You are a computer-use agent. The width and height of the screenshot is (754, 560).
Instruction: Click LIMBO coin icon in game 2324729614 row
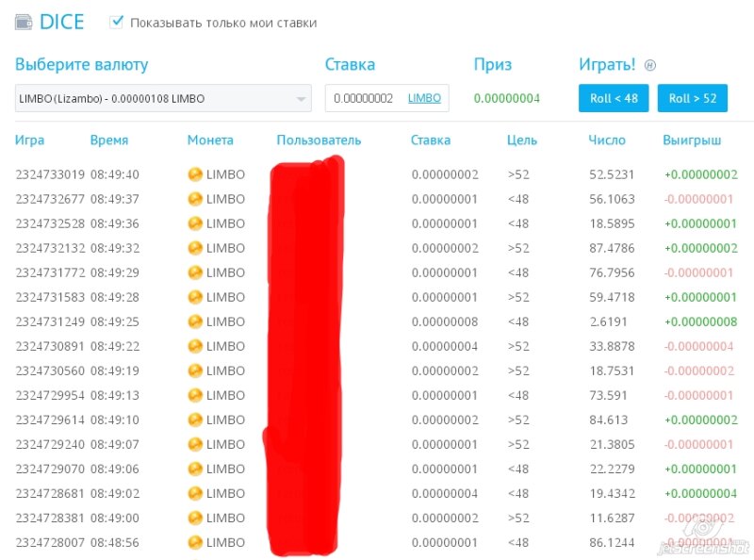pos(195,420)
